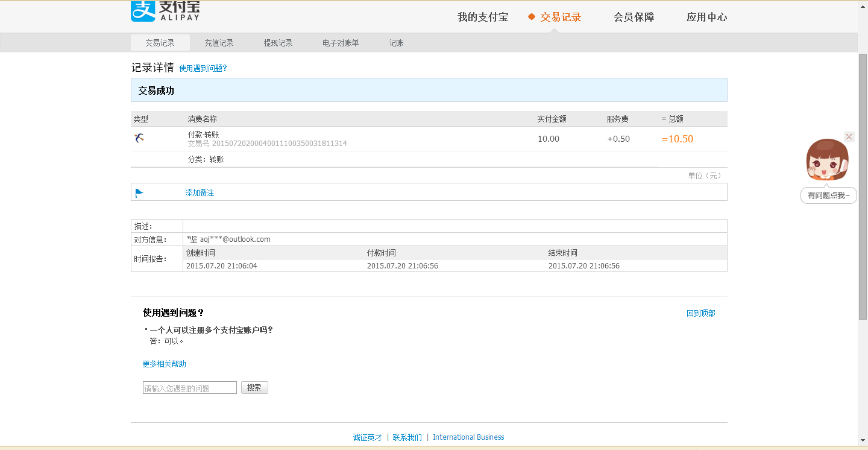Go to 会员保障 in the top navigation
Screen dimensions: 868x450
[x=634, y=17]
